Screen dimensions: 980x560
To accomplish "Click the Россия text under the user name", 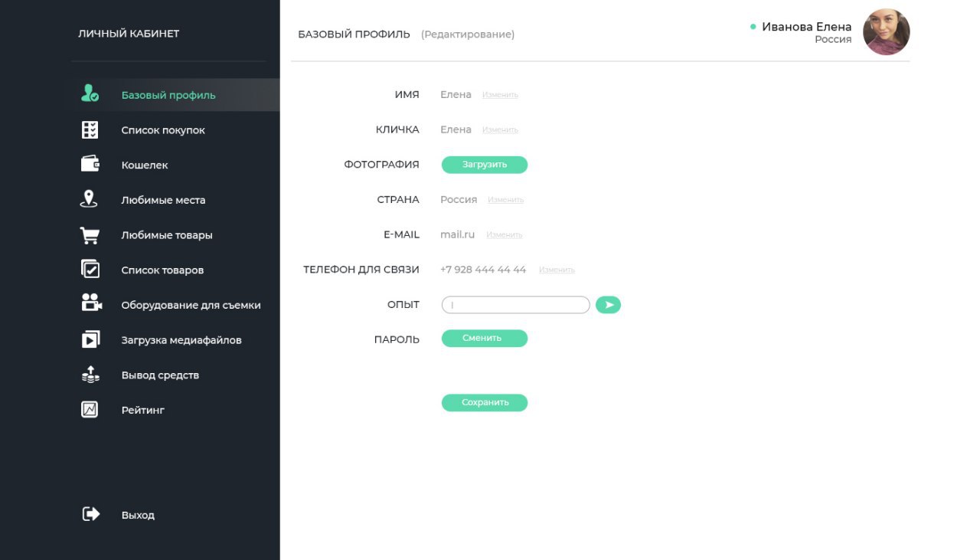I will coord(833,40).
